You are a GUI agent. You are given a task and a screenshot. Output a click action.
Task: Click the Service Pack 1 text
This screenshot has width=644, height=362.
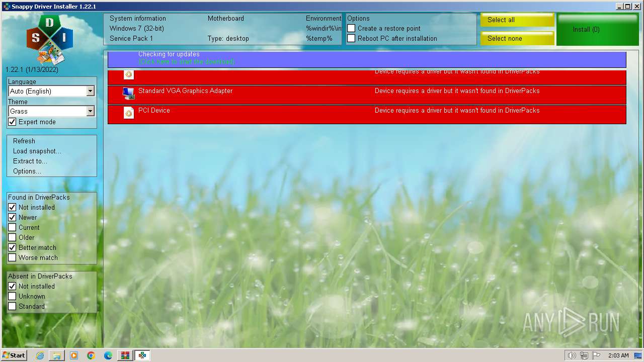tap(131, 38)
